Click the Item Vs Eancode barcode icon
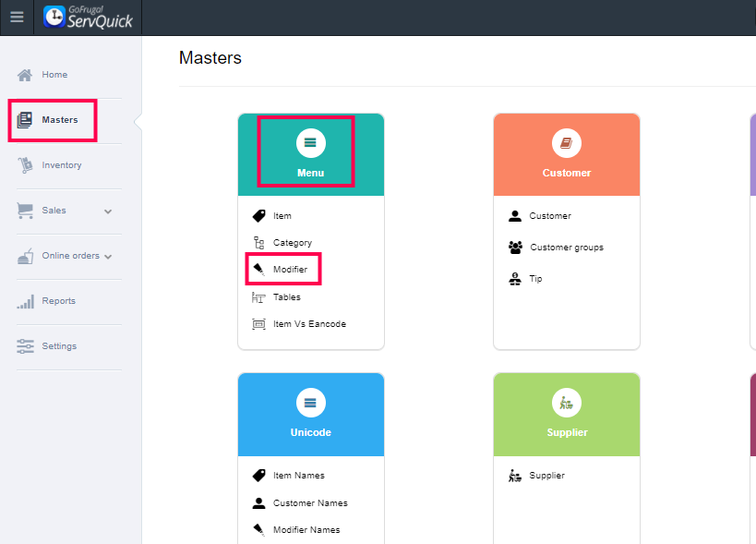 pos(258,324)
